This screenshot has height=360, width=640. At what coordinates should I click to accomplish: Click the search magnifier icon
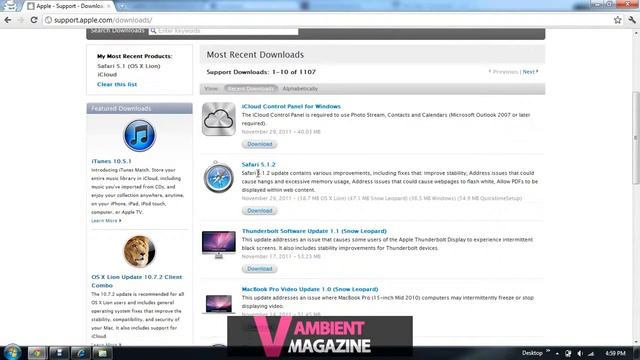point(153,31)
